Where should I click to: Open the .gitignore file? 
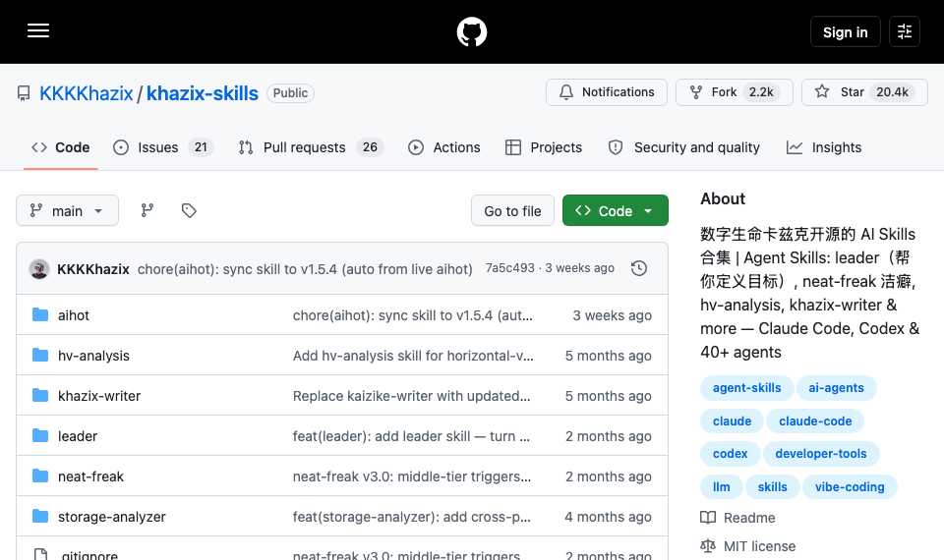point(88,554)
